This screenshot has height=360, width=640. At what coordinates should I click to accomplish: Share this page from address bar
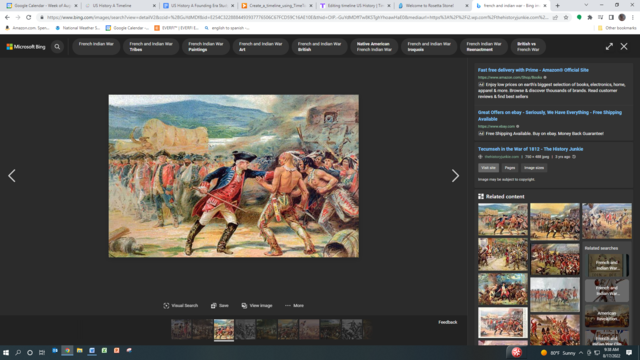point(555,18)
